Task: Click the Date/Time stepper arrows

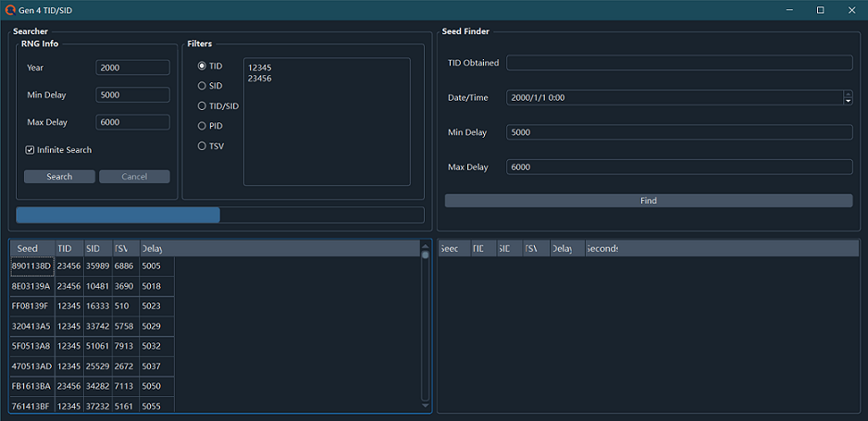Action: click(848, 97)
